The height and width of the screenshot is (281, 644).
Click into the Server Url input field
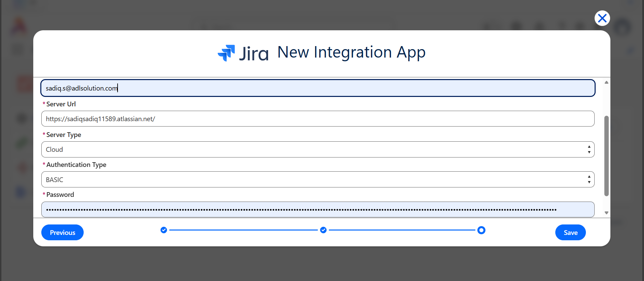[318, 119]
